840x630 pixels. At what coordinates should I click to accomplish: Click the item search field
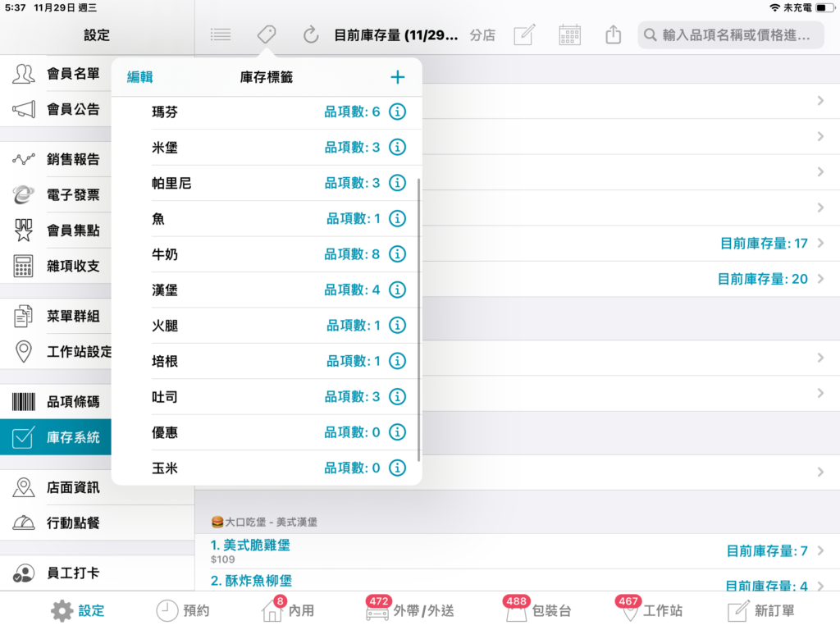point(731,35)
